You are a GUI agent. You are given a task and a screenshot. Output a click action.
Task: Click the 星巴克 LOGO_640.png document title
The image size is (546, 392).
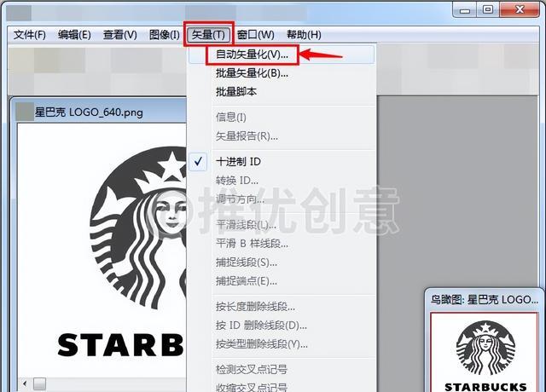tap(89, 112)
